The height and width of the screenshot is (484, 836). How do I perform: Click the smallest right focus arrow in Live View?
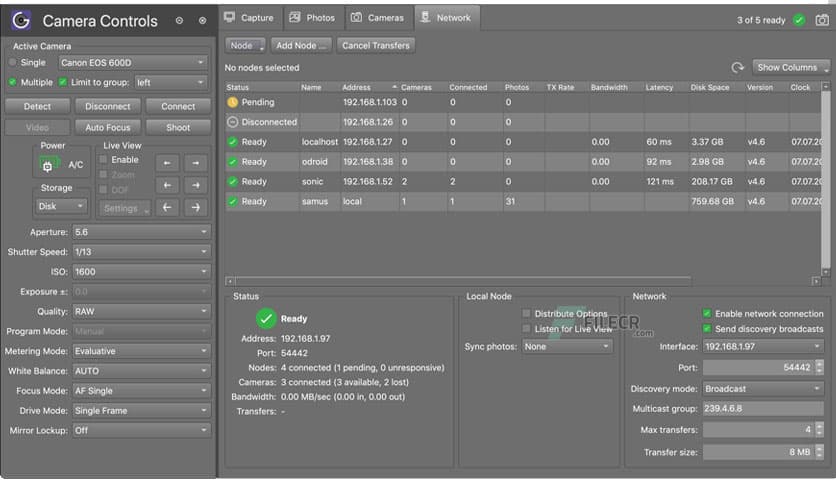(x=196, y=163)
